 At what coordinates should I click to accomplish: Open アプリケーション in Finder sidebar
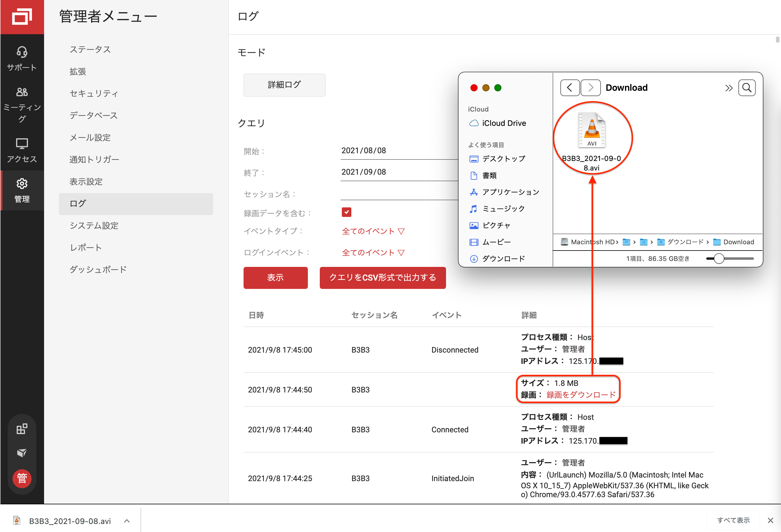tap(504, 192)
